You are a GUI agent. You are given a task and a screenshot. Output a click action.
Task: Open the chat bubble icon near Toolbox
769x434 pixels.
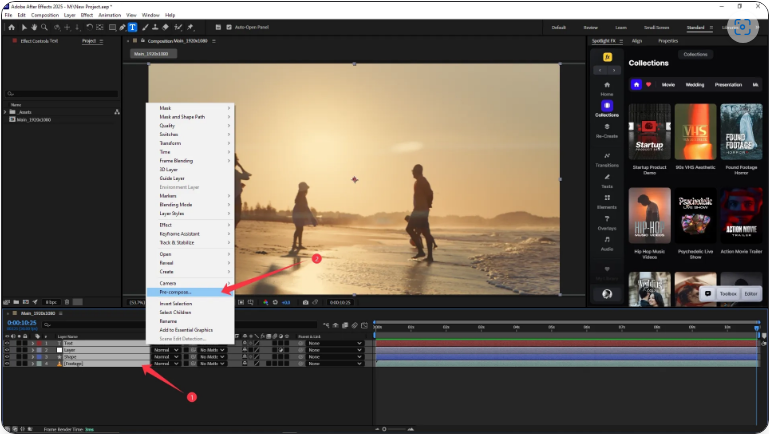[708, 293]
